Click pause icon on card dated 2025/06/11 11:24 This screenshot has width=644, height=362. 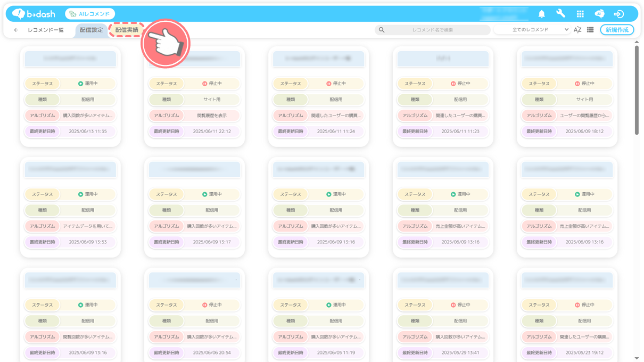coord(328,84)
